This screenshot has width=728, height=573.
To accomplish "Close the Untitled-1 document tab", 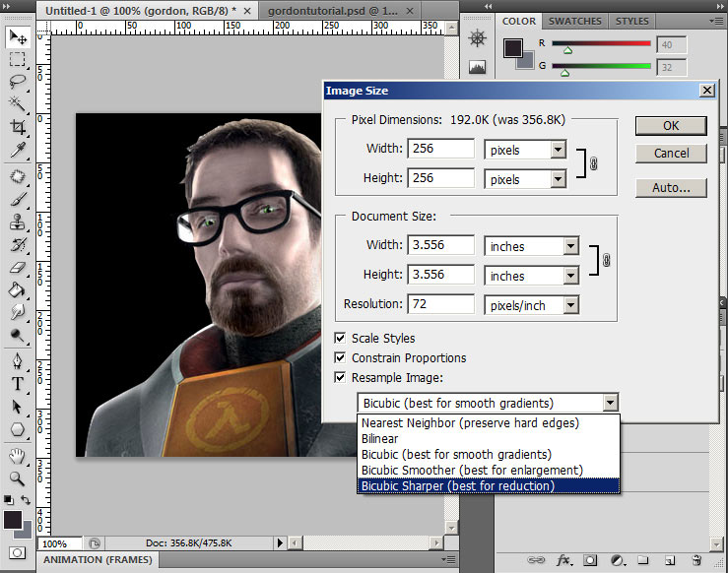I will pos(247,11).
